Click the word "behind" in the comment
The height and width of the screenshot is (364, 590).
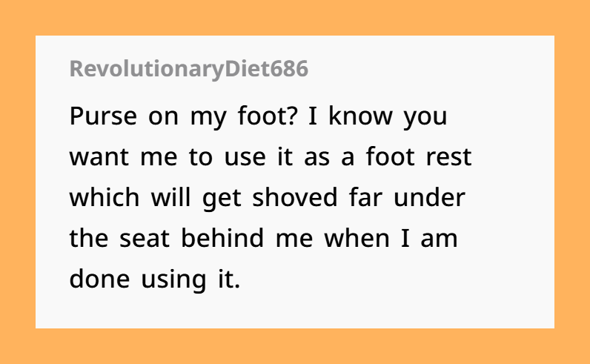coord(222,238)
